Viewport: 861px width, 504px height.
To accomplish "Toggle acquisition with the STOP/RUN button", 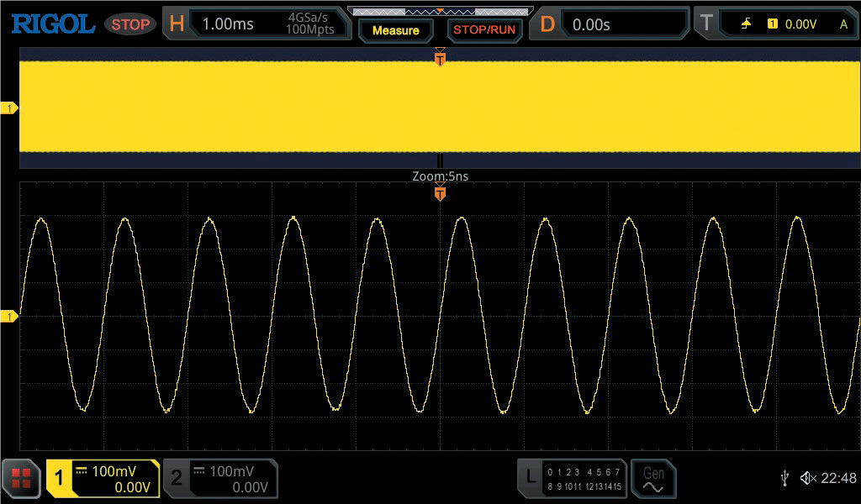I will click(484, 30).
